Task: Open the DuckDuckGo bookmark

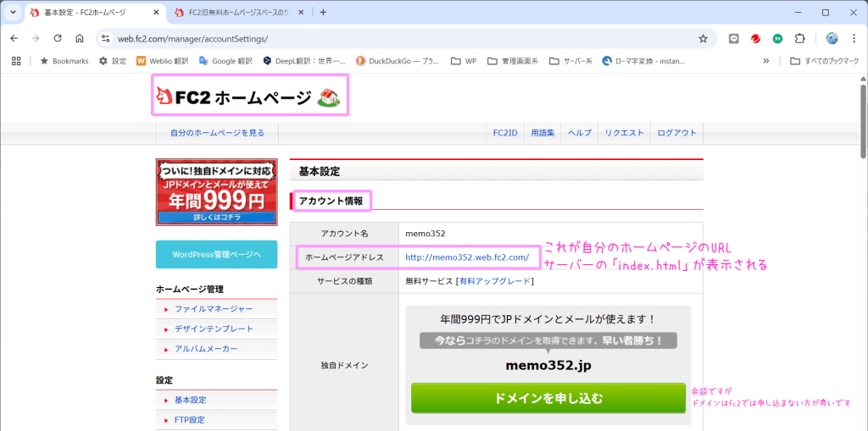Action: 398,61
